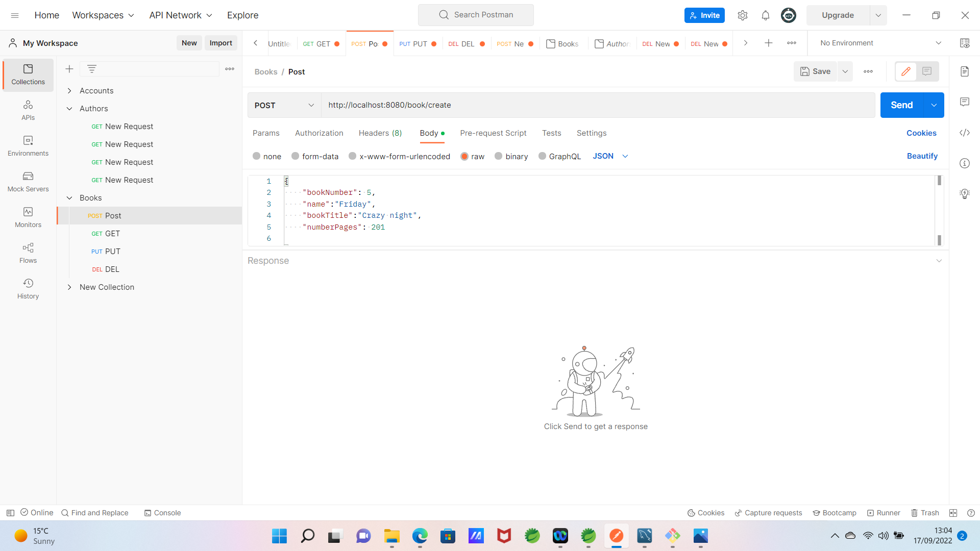Click the lightbulb related-requests icon
This screenshot has width=980, height=551.
[x=965, y=194]
